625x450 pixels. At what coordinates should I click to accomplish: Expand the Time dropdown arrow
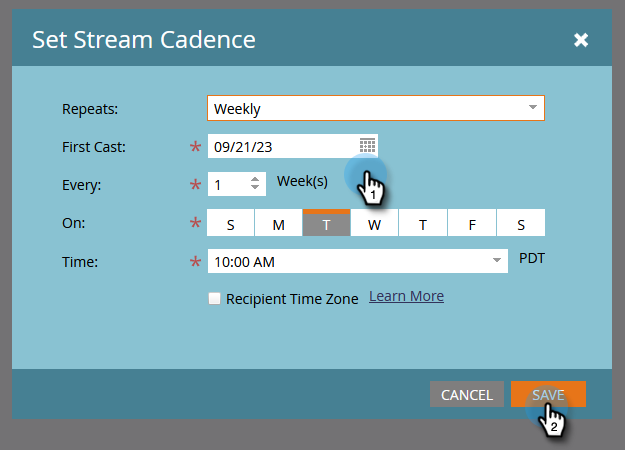click(x=497, y=260)
